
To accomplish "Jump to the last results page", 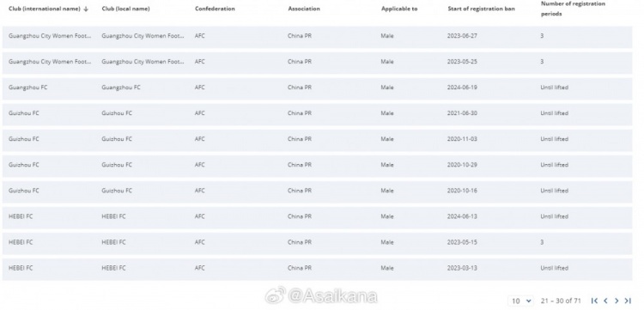I will coord(628,301).
